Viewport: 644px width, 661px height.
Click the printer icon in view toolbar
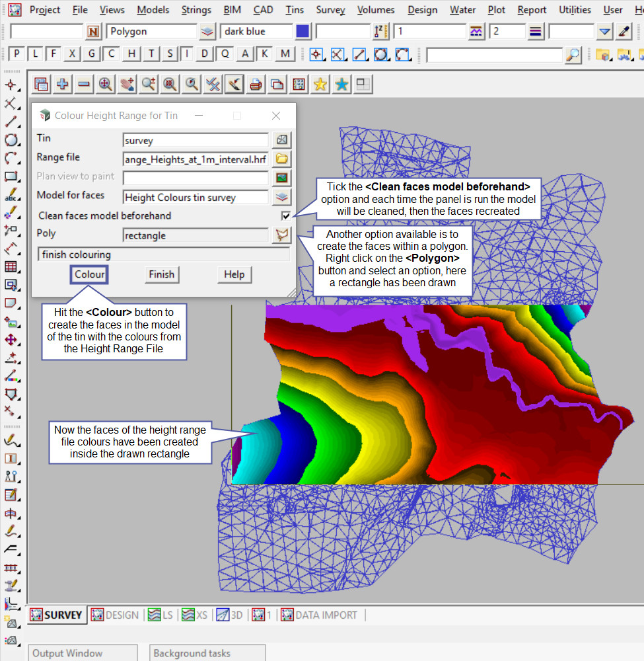pyautogui.click(x=256, y=84)
